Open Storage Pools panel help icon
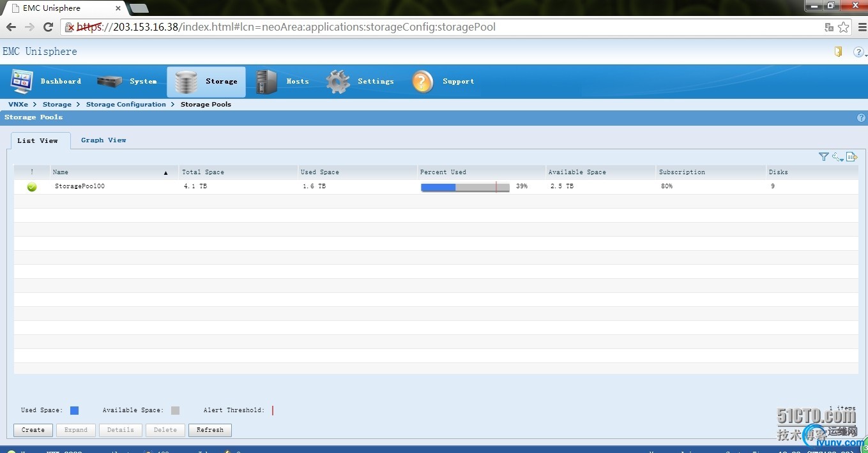Viewport: 868px width, 453px height. tap(861, 117)
